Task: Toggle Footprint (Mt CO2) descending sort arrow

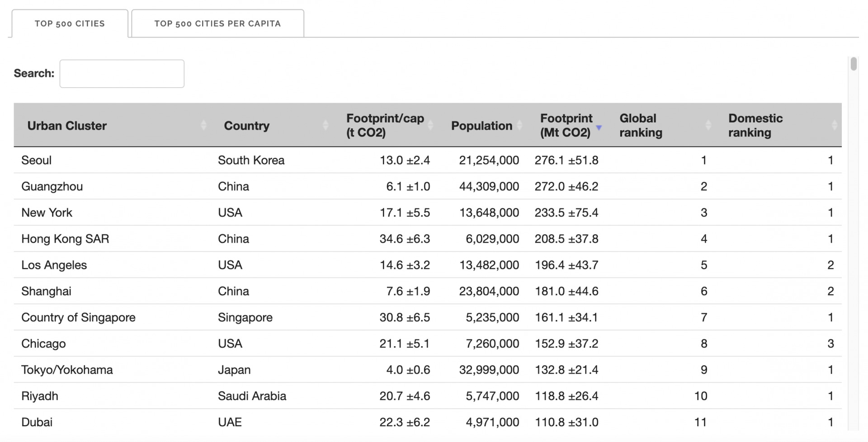Action: pos(599,128)
